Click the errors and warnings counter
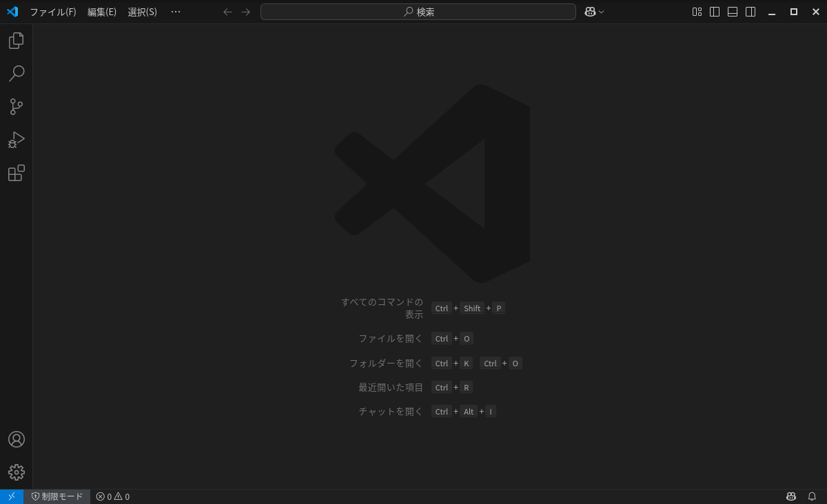This screenshot has width=827, height=504. coord(112,496)
